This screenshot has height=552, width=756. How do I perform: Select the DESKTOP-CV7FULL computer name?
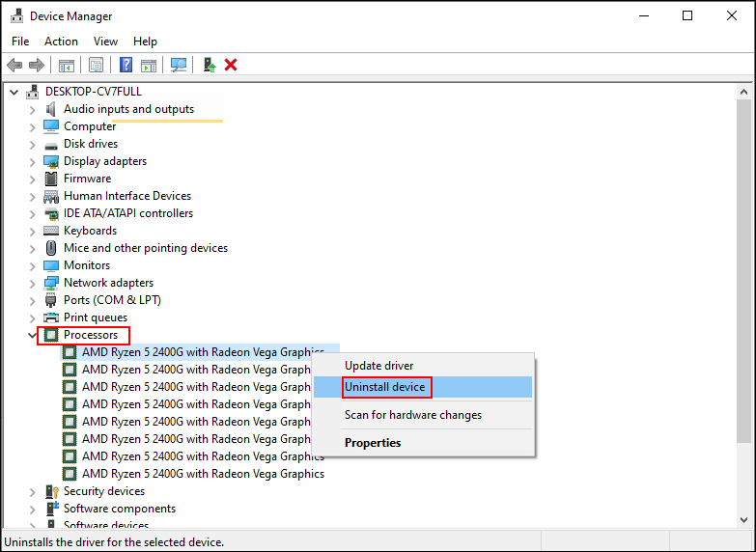click(94, 92)
